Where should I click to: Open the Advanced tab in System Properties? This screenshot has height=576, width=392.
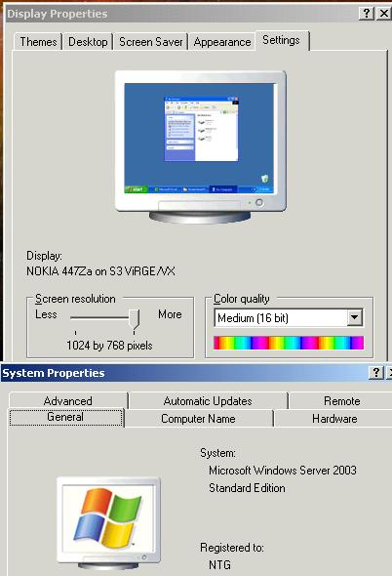68,401
